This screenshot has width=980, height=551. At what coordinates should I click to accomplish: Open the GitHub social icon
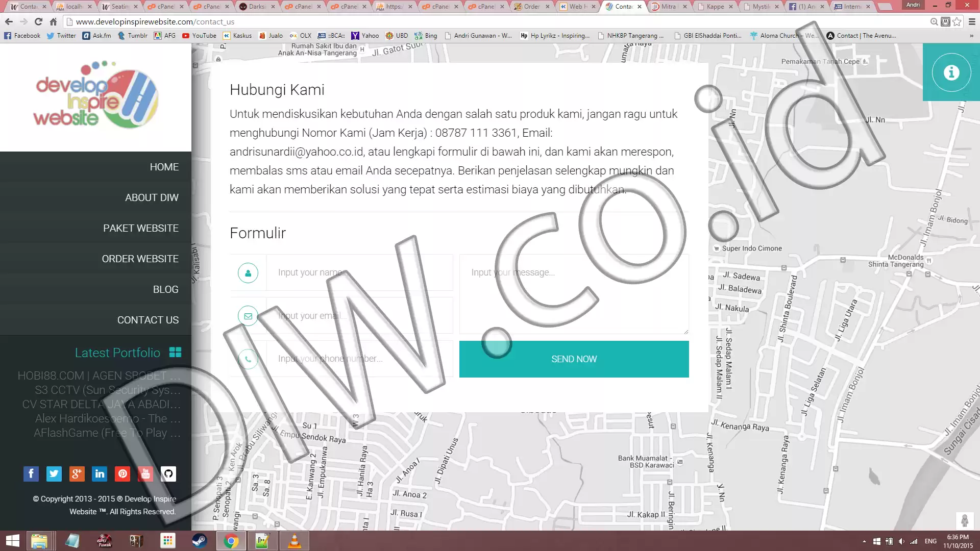point(168,474)
